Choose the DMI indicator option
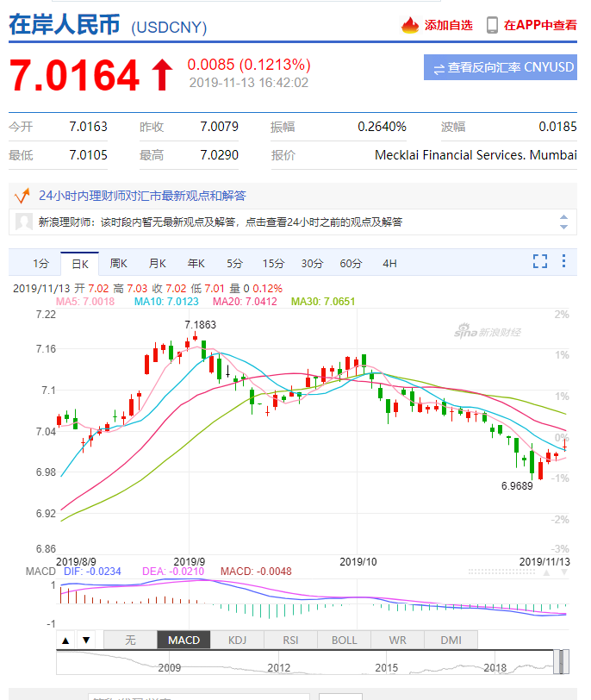The height and width of the screenshot is (700, 591). tap(451, 640)
